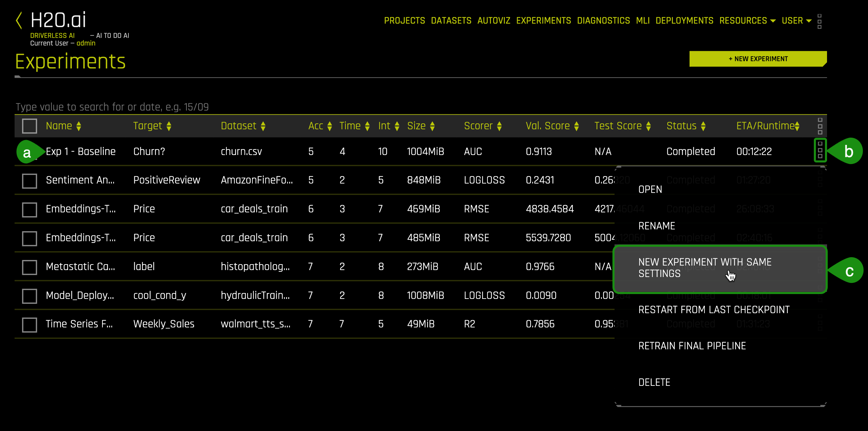Screen dimensions: 868x431
Task: Click the histopatholog... dataset cell
Action: [x=255, y=267]
